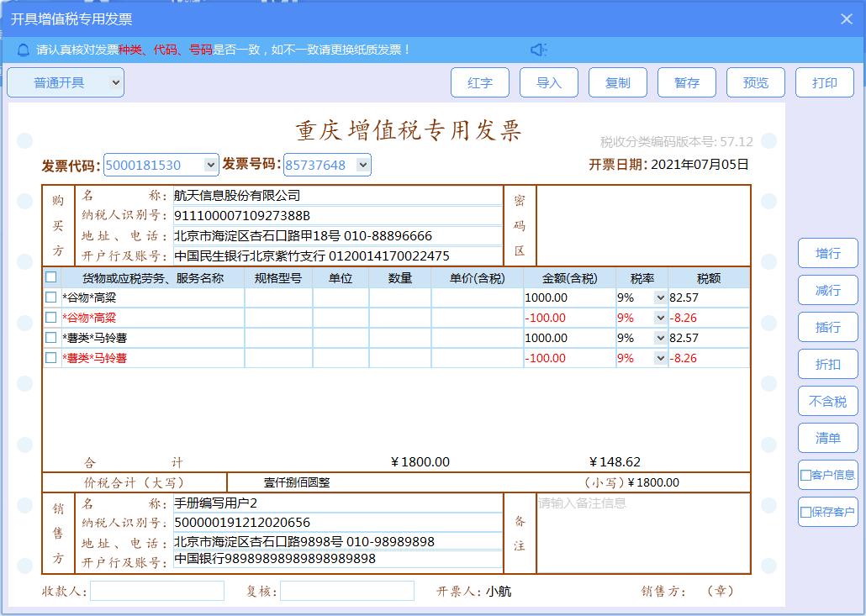Open the 清单 list view
866x616 pixels.
click(x=827, y=438)
